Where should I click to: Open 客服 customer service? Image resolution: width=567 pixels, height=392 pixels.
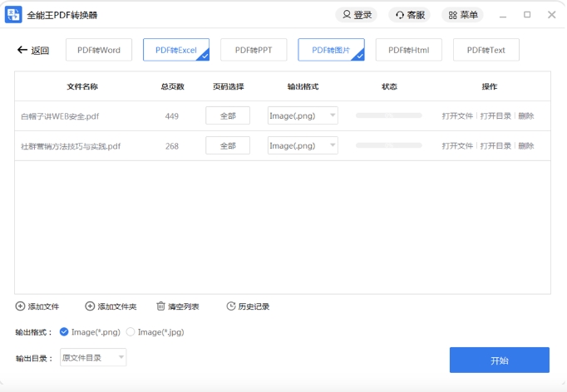point(410,15)
